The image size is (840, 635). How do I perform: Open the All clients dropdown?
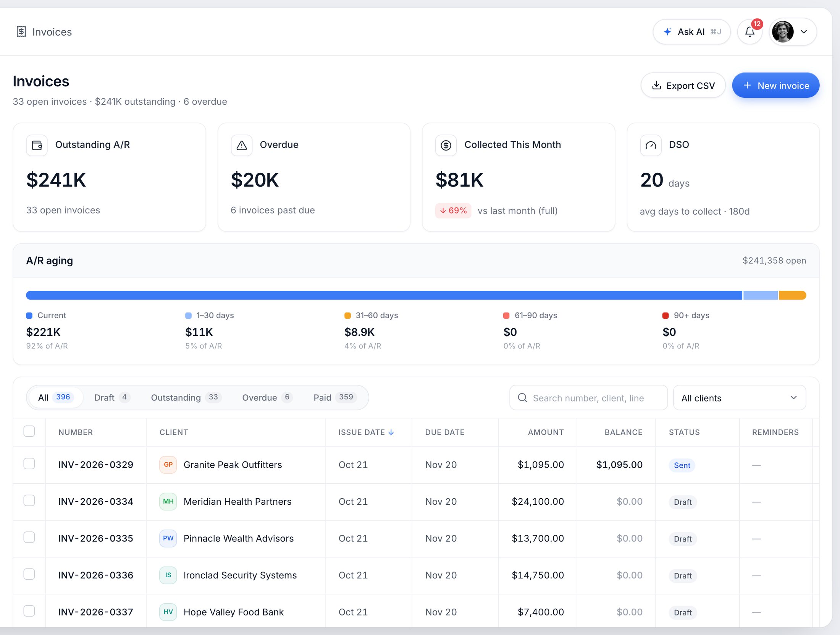click(739, 398)
